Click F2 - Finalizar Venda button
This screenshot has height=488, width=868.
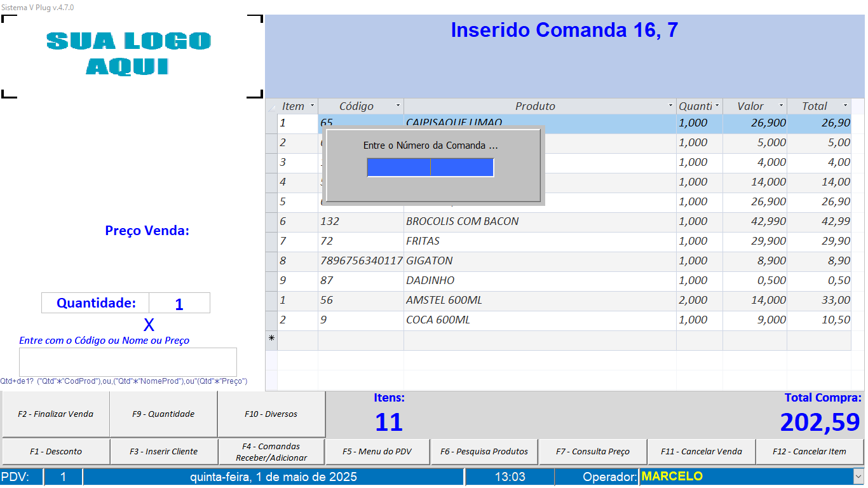click(x=56, y=414)
